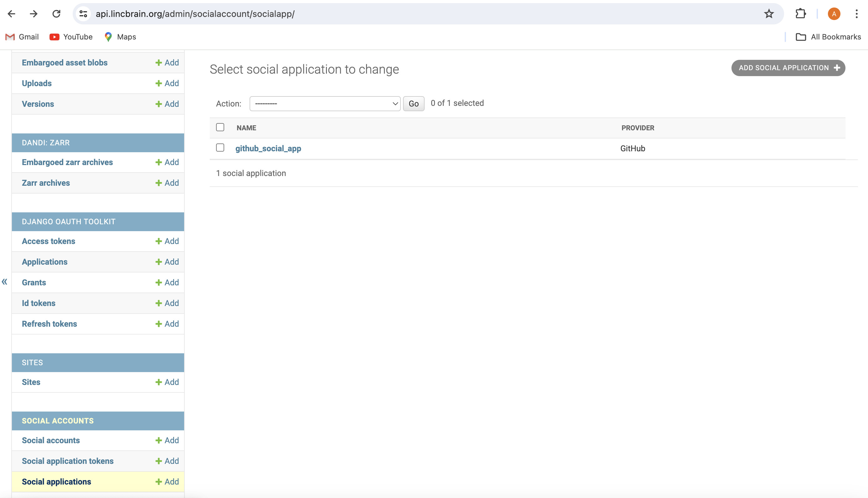Click Add Social Application button
Image resolution: width=868 pixels, height=498 pixels.
click(x=788, y=68)
